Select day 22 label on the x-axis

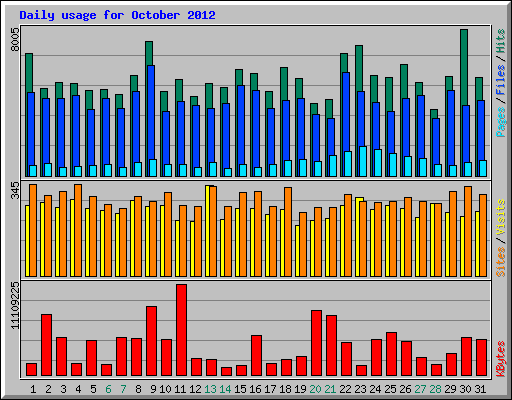click(345, 389)
